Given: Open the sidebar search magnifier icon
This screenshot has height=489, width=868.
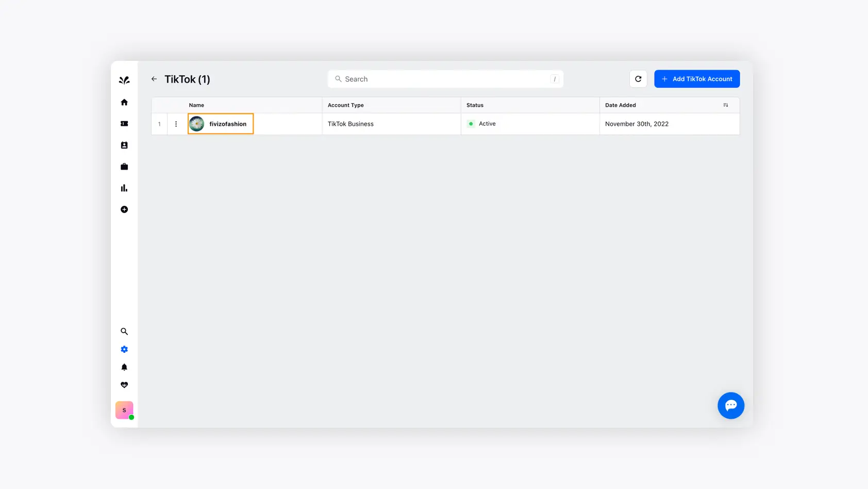Looking at the screenshot, I should click(124, 332).
